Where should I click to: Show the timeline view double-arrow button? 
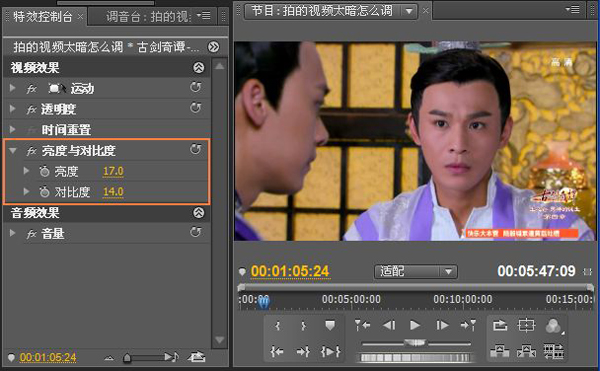click(x=213, y=47)
